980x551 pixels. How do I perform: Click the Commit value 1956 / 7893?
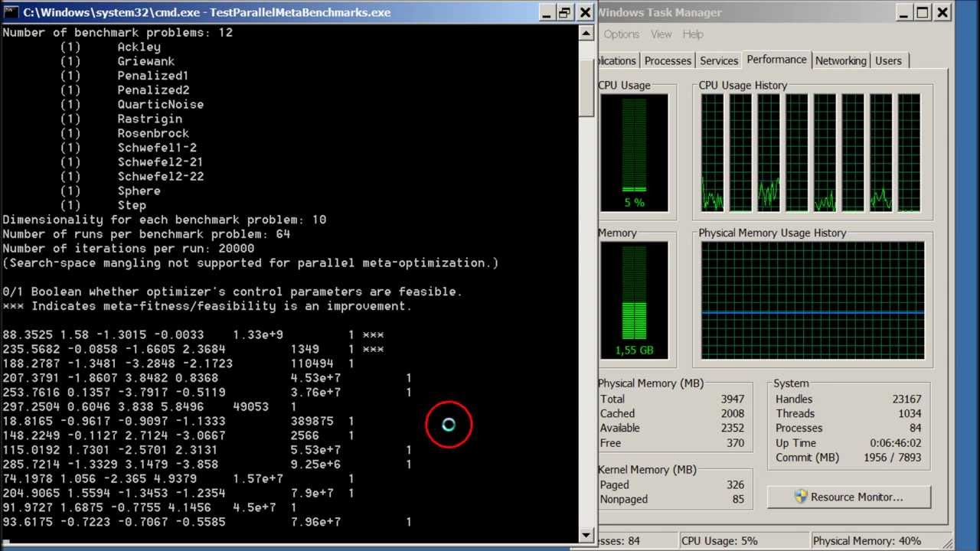click(x=891, y=458)
